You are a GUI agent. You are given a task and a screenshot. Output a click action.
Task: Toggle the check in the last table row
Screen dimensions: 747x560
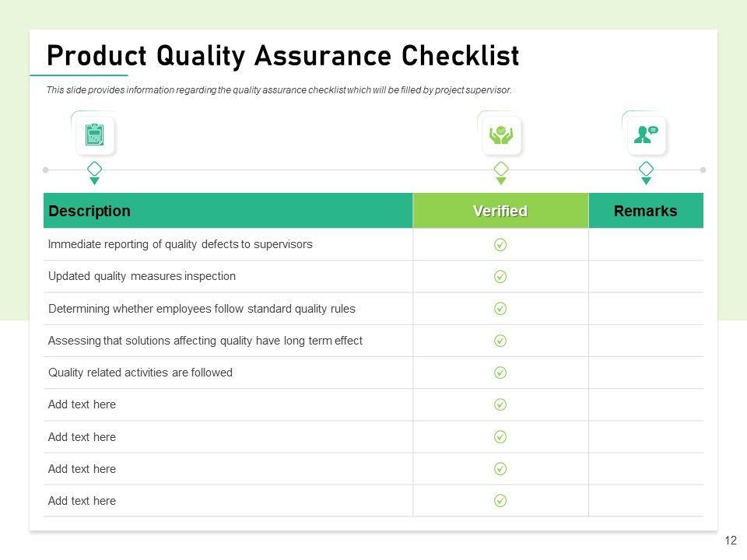tap(501, 501)
